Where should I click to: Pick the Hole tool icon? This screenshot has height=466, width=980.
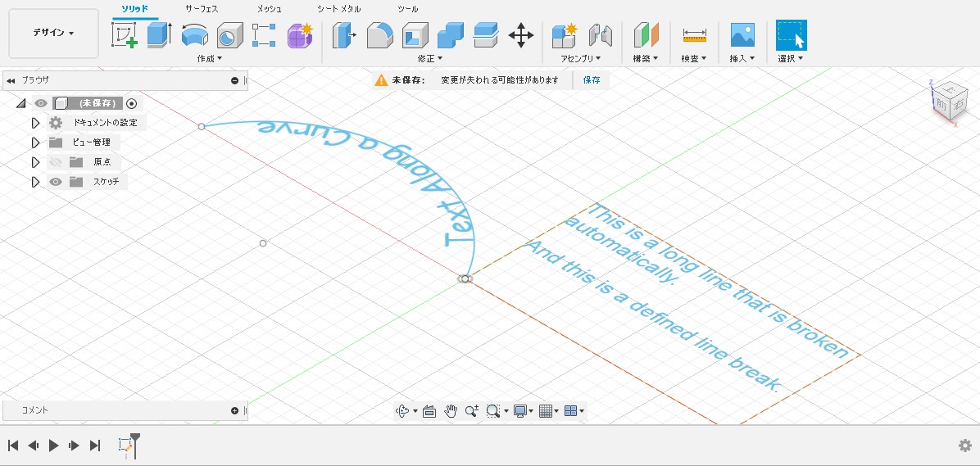pyautogui.click(x=230, y=35)
